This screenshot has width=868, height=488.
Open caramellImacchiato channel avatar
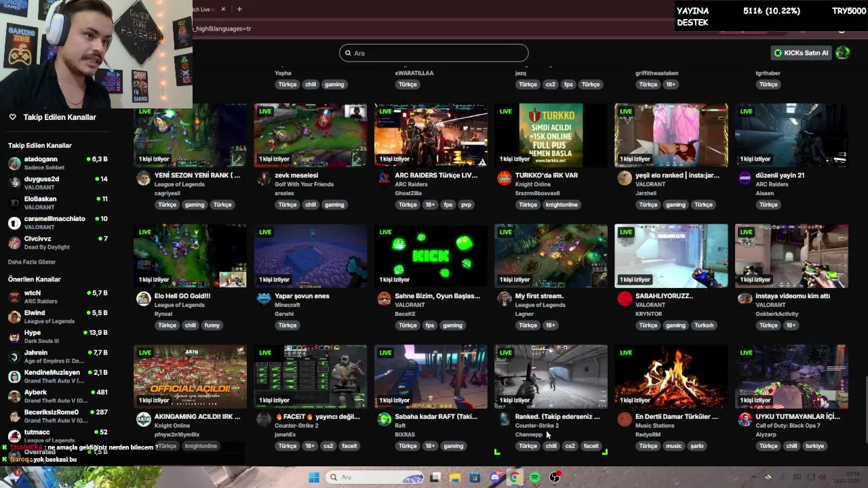(14, 223)
